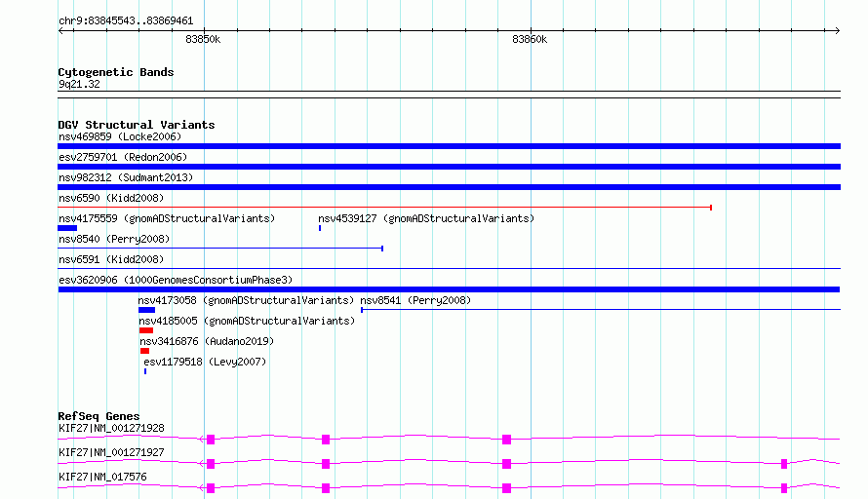Screen dimensions: 868x499
Task: Open nsv4539127 gnomAD variant label
Action: (426, 218)
